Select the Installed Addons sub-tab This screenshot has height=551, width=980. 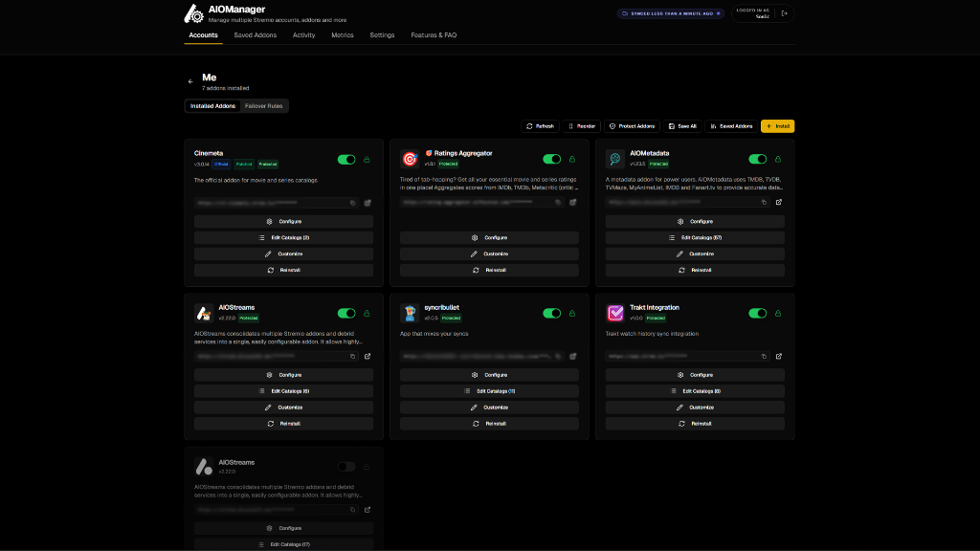pos(212,106)
